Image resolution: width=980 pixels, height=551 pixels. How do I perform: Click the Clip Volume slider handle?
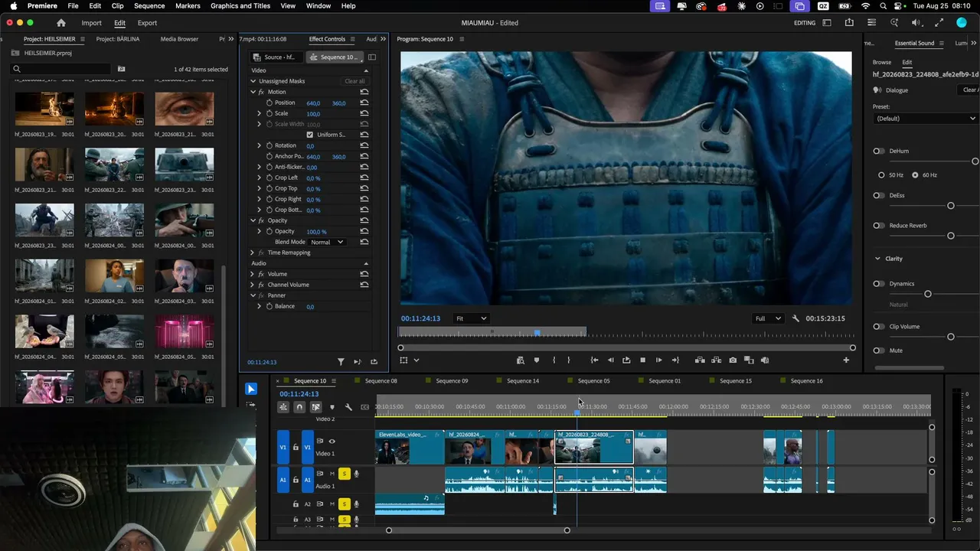coord(951,337)
